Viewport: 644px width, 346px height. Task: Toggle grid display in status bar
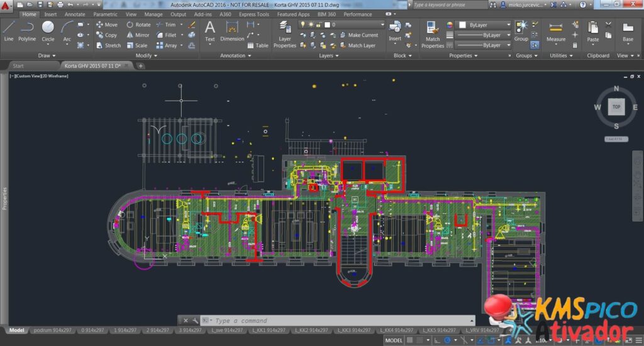(409, 340)
